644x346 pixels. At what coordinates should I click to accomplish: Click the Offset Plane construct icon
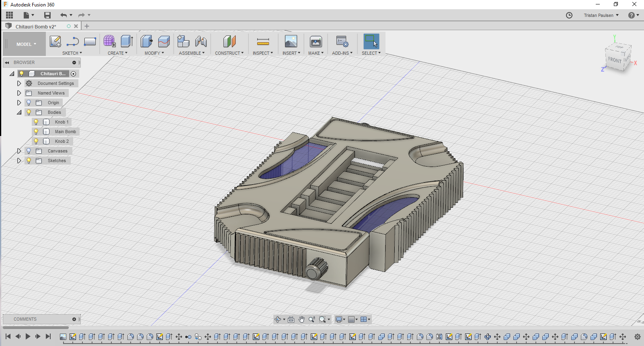(230, 41)
